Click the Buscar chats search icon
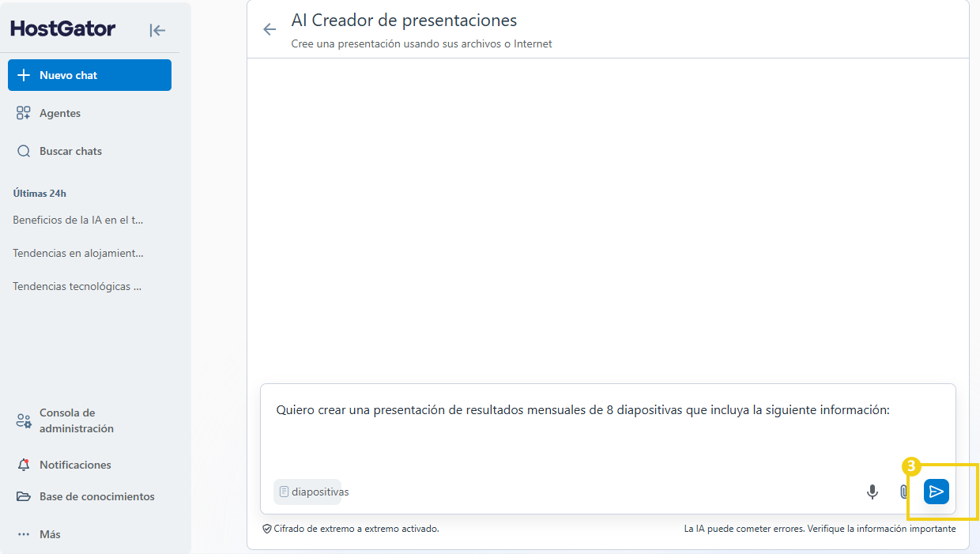 tap(24, 151)
